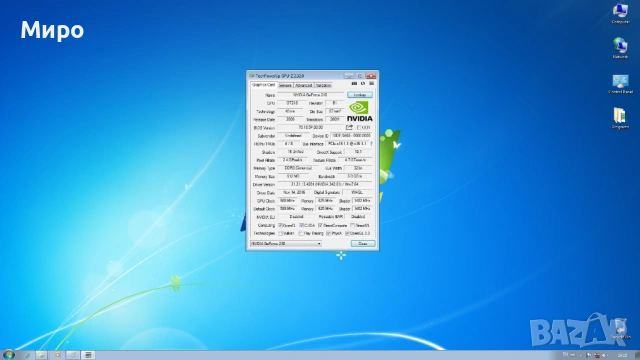Click the Default Clock MHz value
The image size is (640, 360).
(288, 209)
